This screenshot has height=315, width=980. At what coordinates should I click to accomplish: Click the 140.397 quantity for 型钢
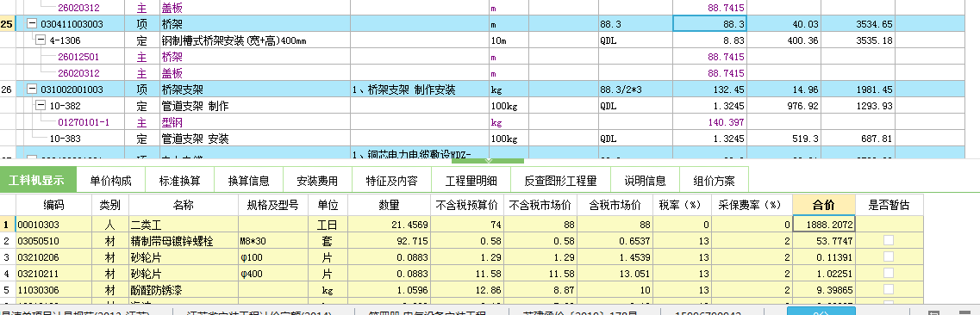pos(709,122)
